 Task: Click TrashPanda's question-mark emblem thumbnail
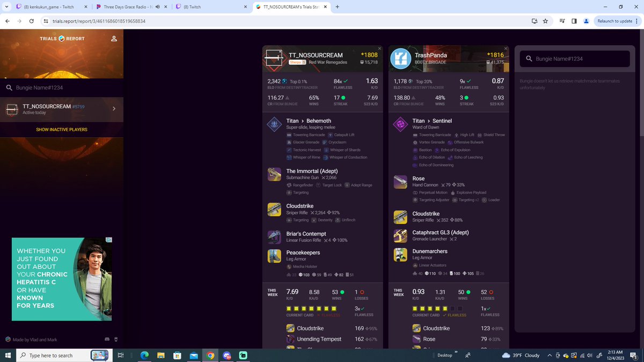click(x=400, y=58)
